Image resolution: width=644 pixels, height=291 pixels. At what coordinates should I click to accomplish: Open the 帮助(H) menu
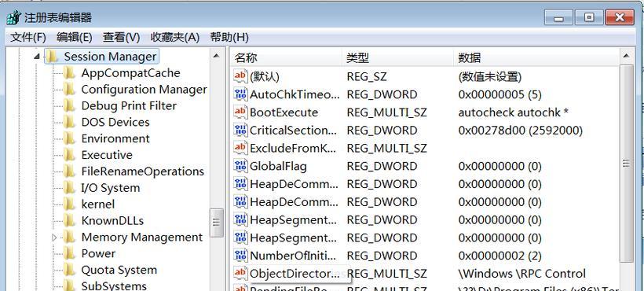click(x=229, y=38)
